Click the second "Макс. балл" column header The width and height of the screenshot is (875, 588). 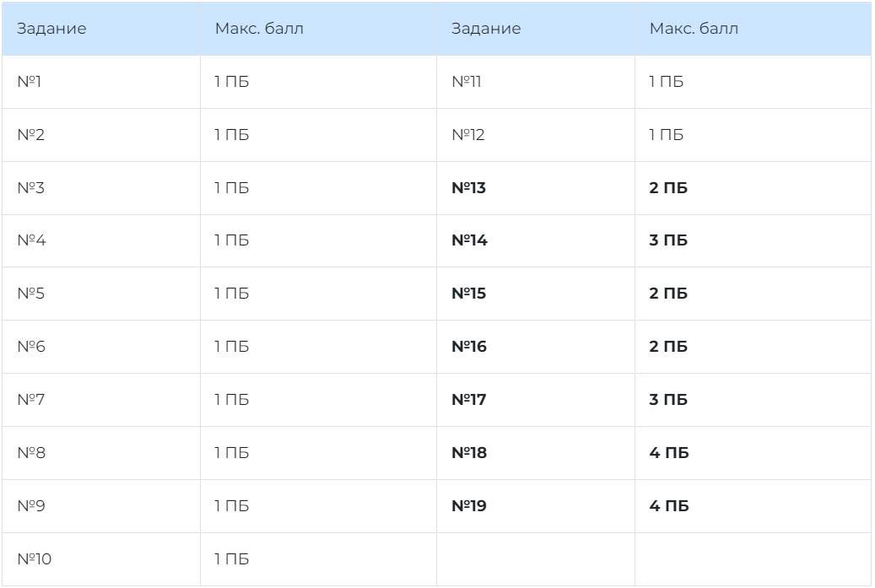tap(694, 29)
